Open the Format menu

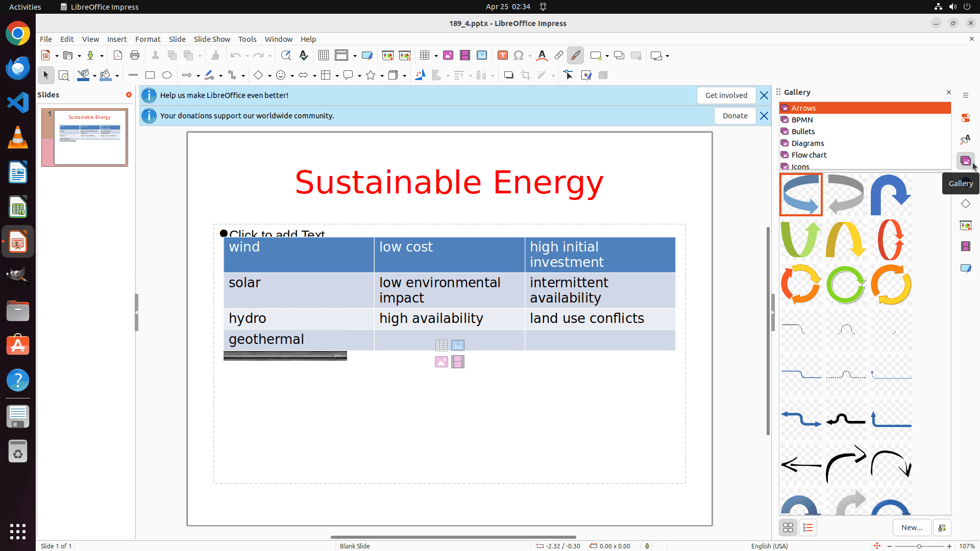pos(148,39)
